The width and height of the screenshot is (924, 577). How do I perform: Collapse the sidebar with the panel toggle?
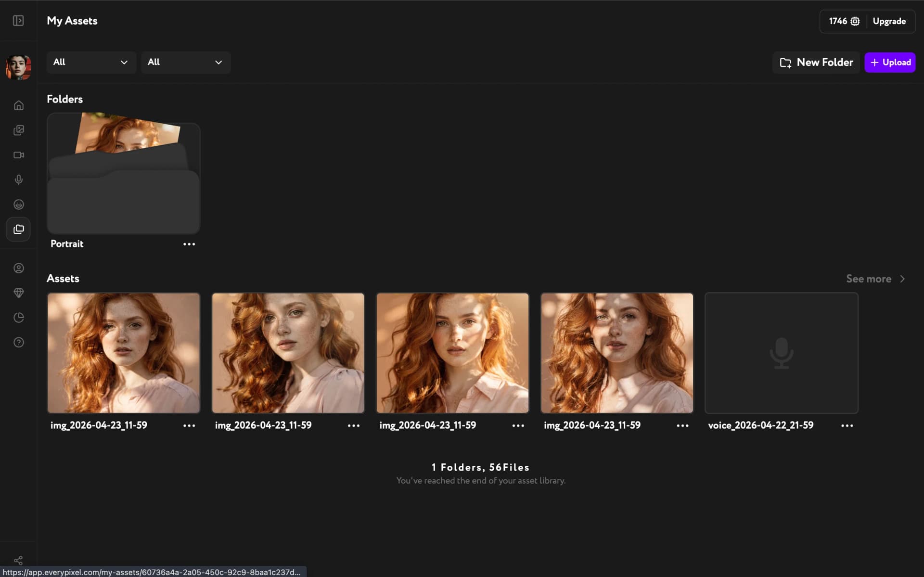point(18,21)
